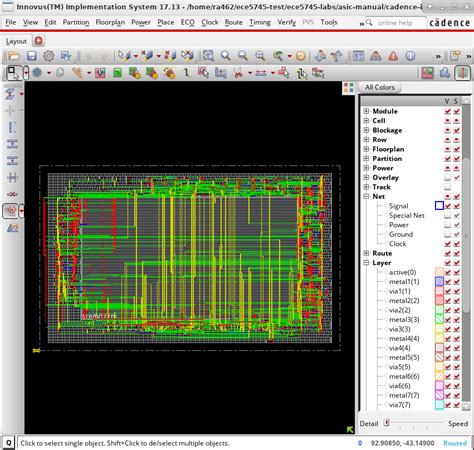Click the All Colors button
Viewport: 474px width, 450px height.
coord(380,87)
